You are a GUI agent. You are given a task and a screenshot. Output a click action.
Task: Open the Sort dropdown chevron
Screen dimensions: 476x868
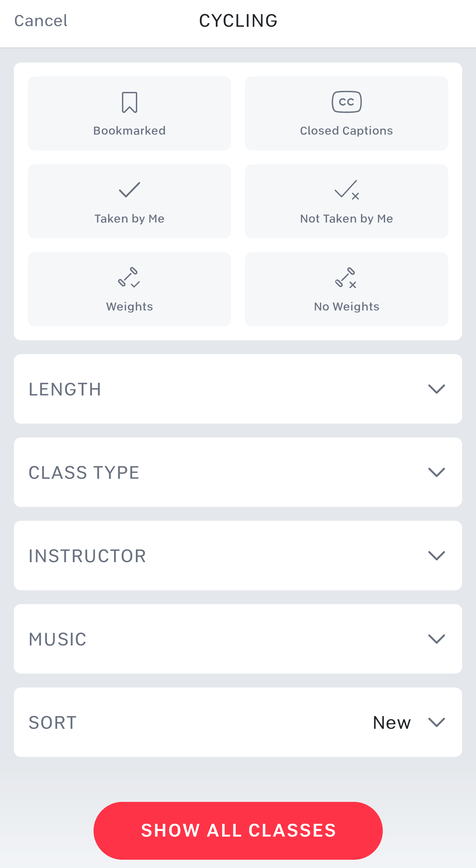click(436, 722)
